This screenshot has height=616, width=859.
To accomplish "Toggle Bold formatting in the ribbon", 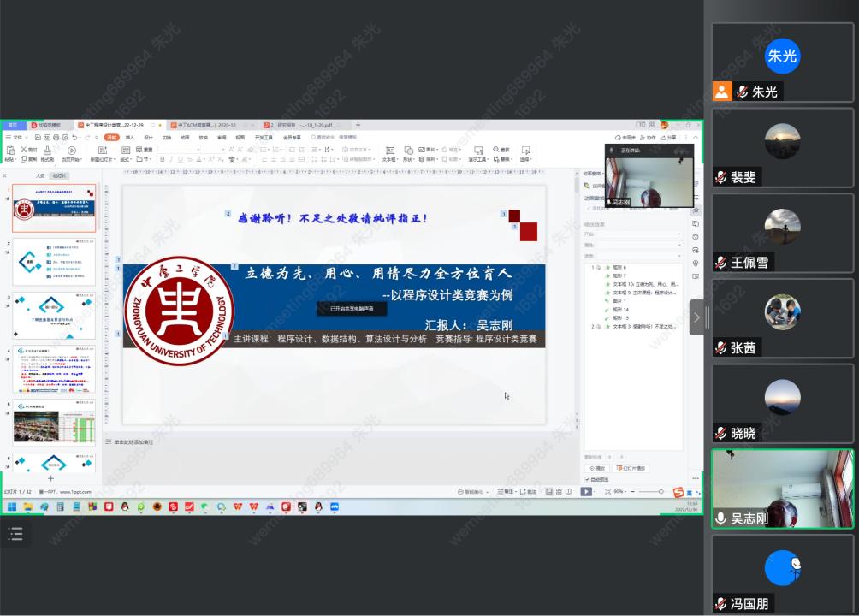I will coord(163,159).
